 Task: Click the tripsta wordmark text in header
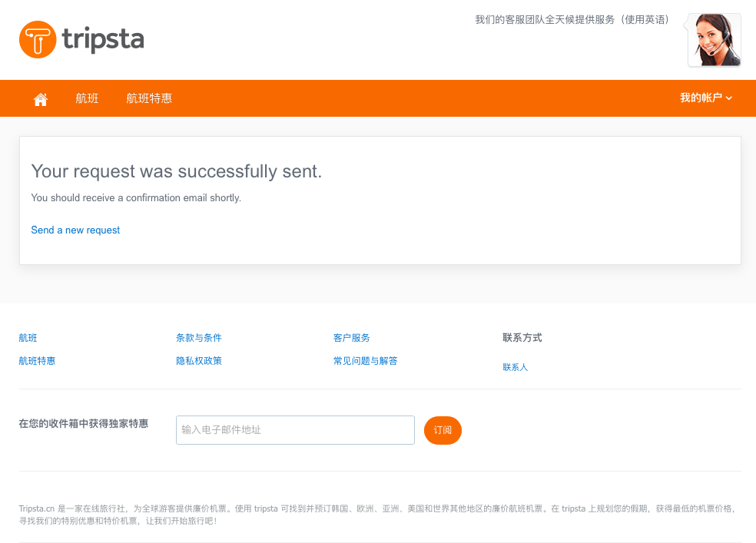click(103, 39)
